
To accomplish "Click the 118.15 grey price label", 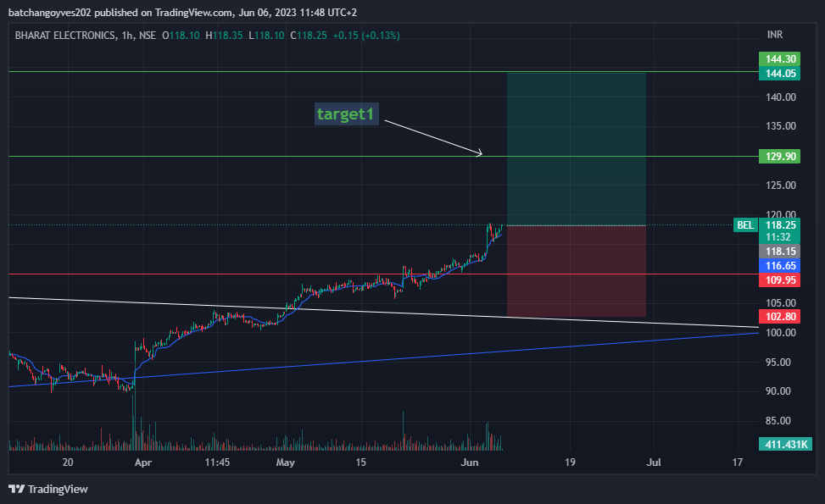I will pos(780,252).
